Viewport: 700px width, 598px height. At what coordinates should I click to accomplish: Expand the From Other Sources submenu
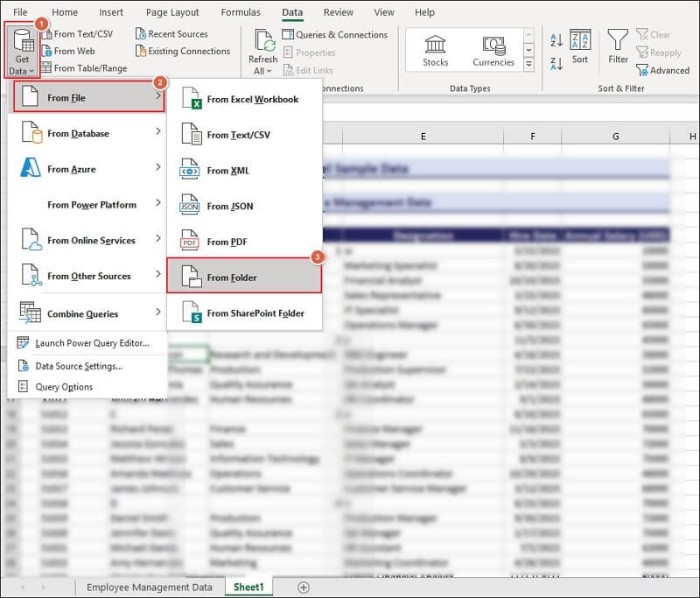tap(87, 276)
